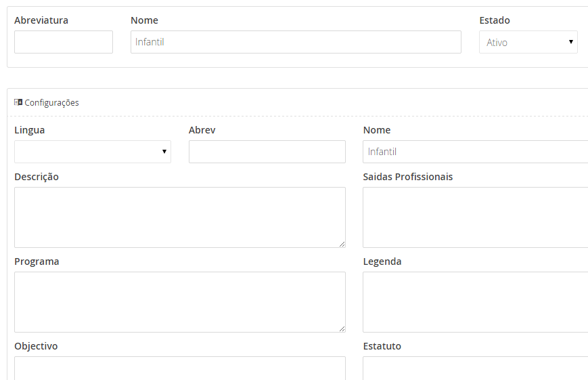Image resolution: width=588 pixels, height=380 pixels.
Task: Click the Abreviatura field label
Action: pos(41,20)
